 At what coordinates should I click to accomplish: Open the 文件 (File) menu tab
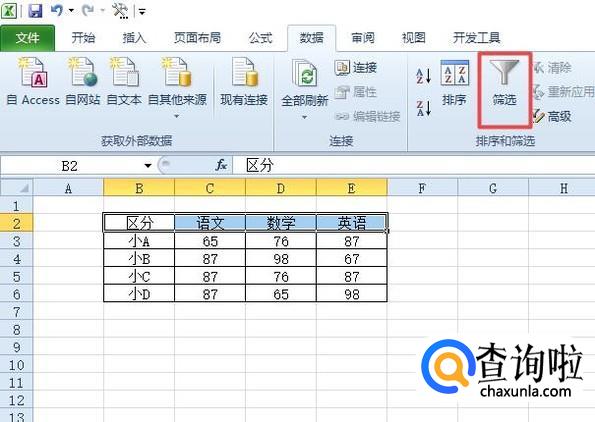point(27,38)
